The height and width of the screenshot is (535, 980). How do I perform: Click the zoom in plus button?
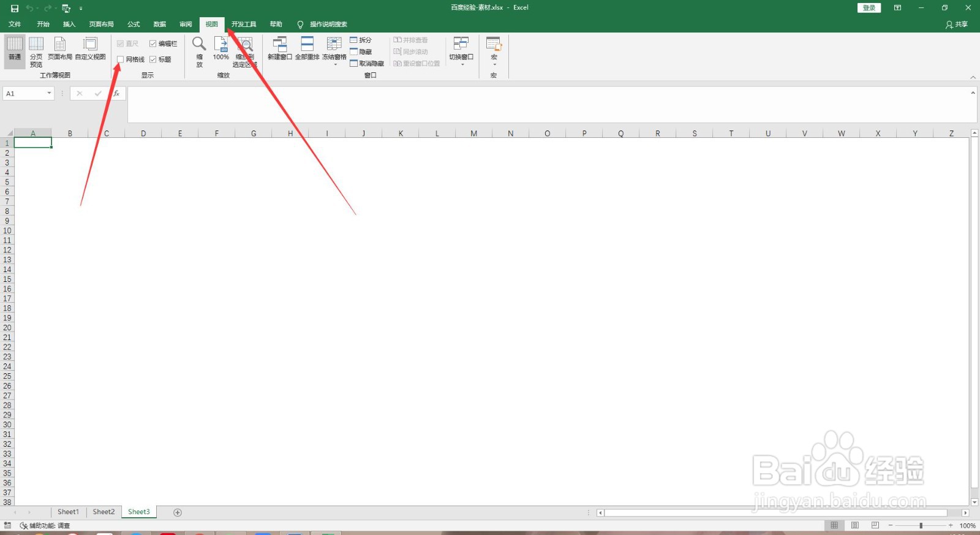[951, 526]
